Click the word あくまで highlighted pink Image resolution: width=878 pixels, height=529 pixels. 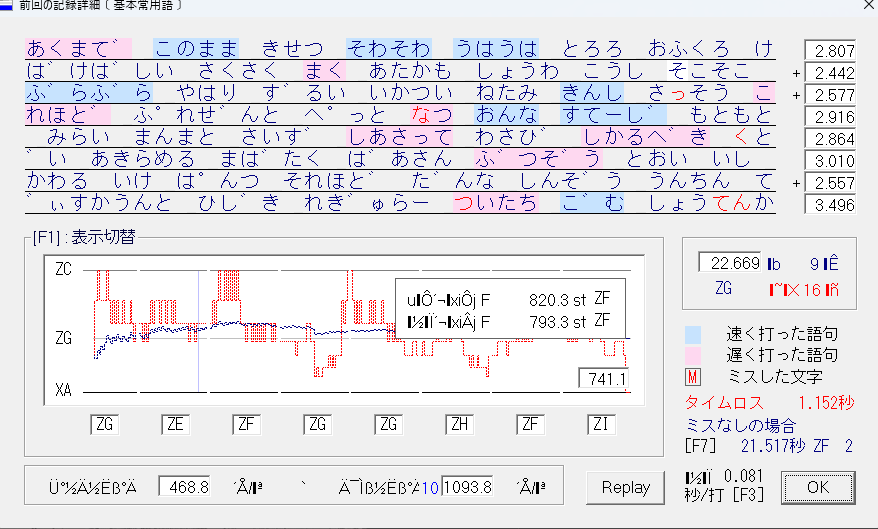click(x=78, y=49)
